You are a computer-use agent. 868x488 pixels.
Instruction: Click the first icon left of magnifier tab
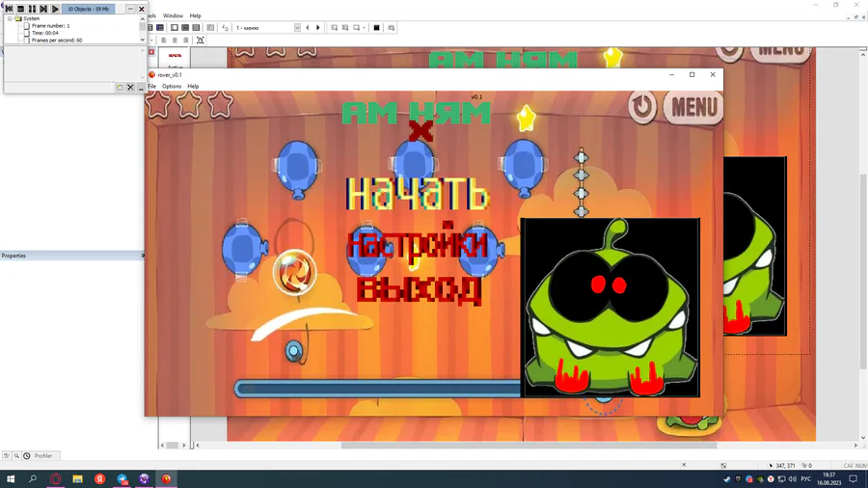(7, 456)
